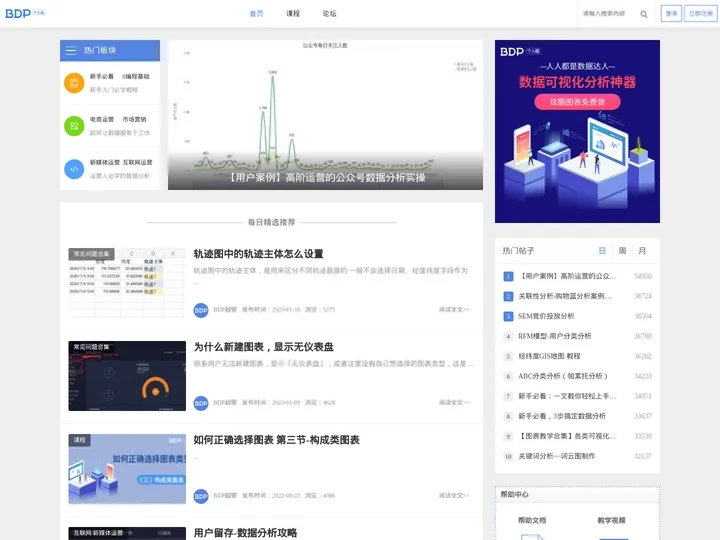This screenshot has width=720, height=540.
Task: Focus the search input field
Action: pos(606,14)
